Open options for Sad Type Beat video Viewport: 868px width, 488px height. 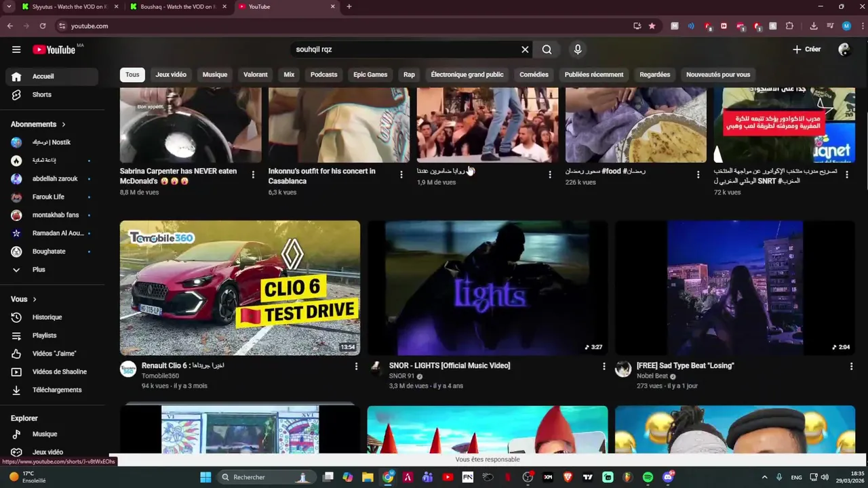pos(852,366)
